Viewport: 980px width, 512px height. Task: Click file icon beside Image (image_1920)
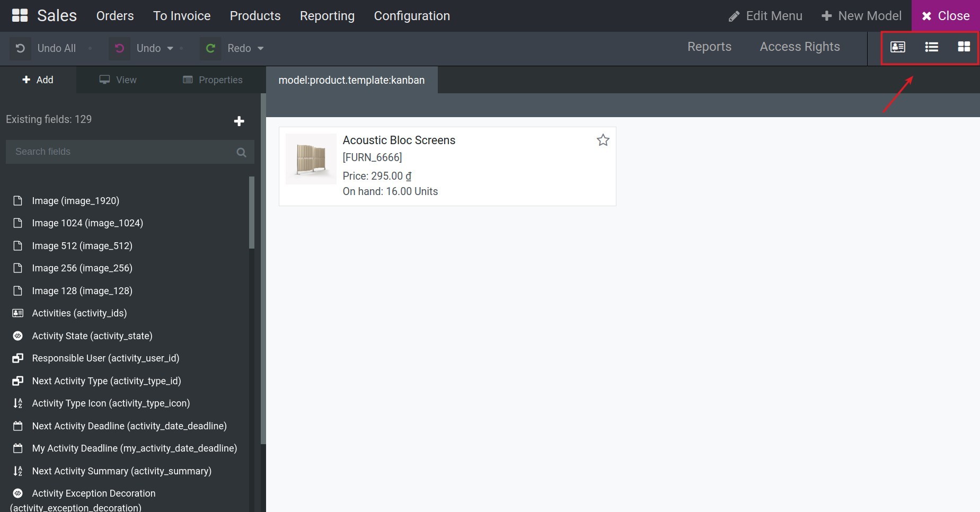(17, 201)
